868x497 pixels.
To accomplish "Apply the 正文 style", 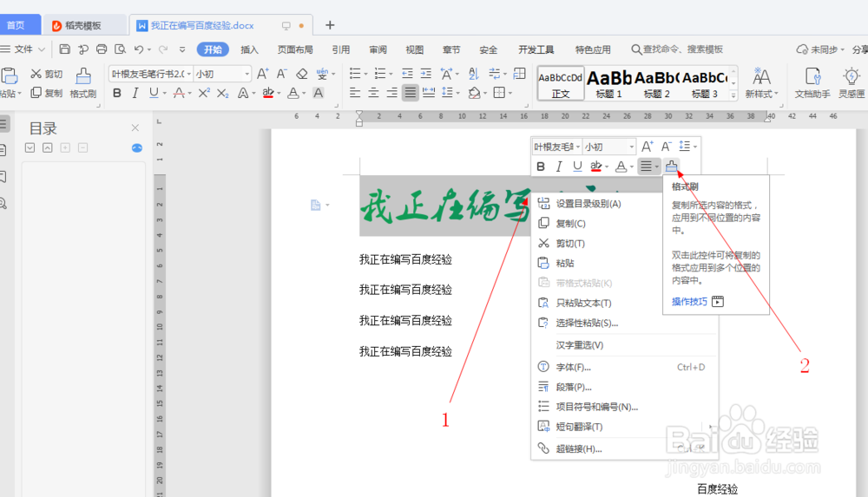I will pos(560,83).
